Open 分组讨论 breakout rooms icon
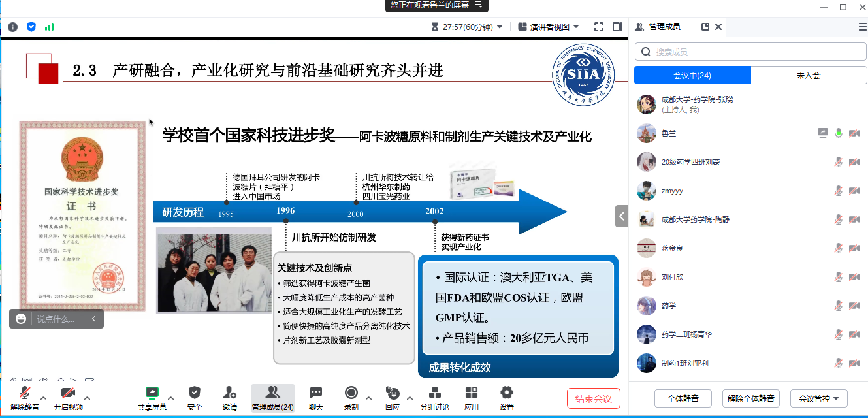 coord(434,393)
